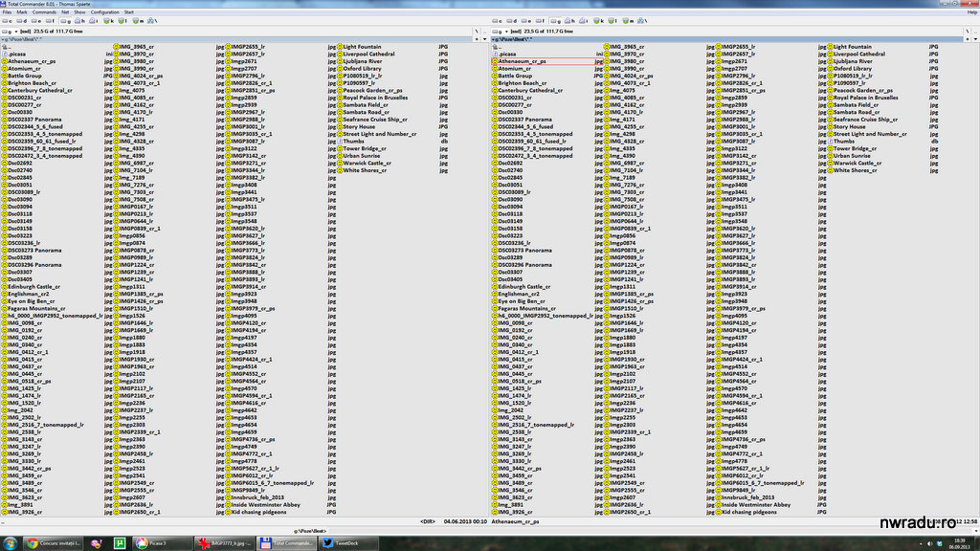Select drive h in the left panel drive bar

coord(80,21)
